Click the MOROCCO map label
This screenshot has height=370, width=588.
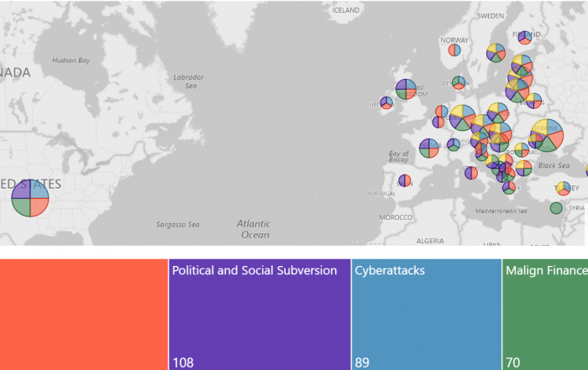[x=396, y=217]
